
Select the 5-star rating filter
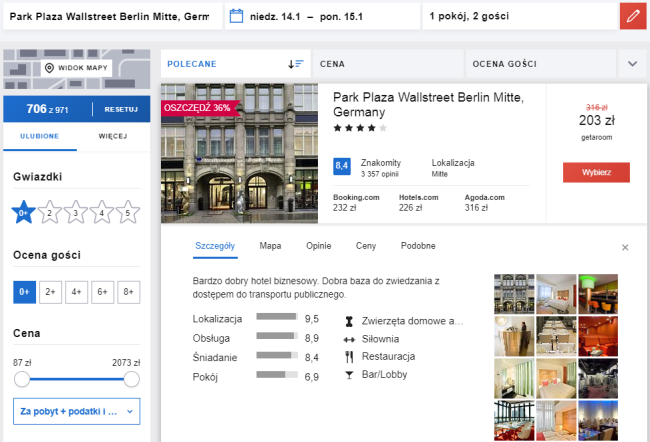coord(128,212)
